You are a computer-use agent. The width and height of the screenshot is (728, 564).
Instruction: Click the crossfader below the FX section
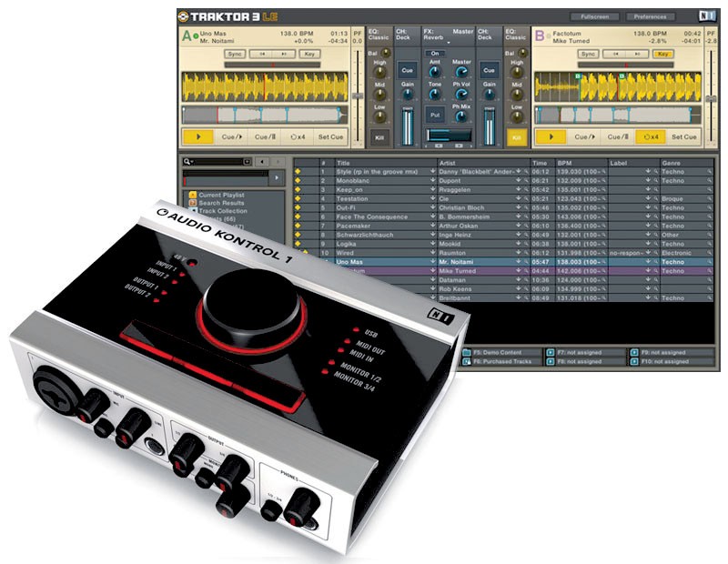tap(448, 135)
